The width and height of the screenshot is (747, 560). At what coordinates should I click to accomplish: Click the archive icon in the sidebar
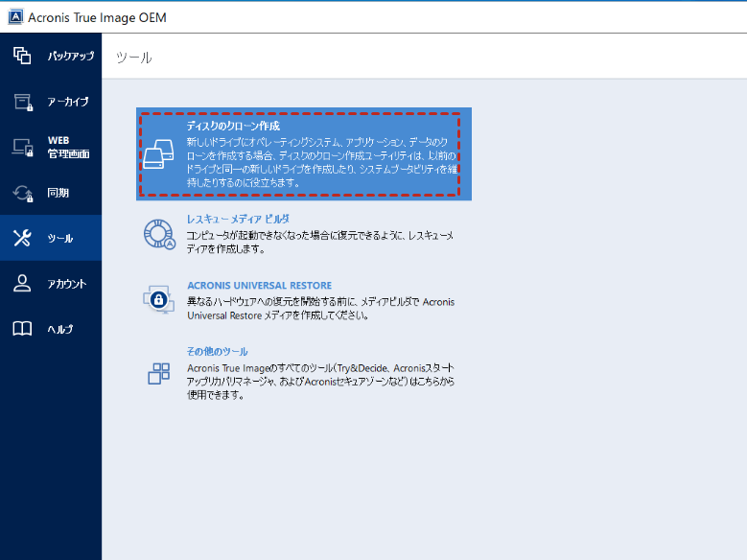tap(23, 102)
